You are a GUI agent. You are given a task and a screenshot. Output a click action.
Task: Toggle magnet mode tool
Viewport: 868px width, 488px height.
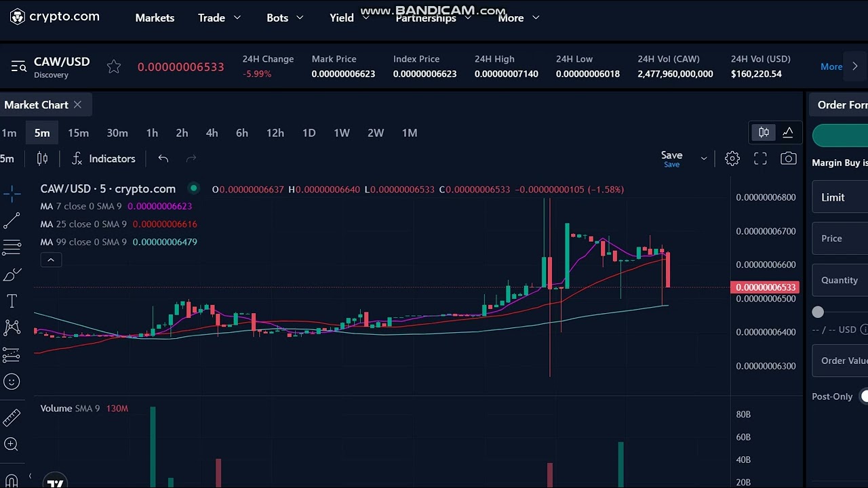coord(12,480)
